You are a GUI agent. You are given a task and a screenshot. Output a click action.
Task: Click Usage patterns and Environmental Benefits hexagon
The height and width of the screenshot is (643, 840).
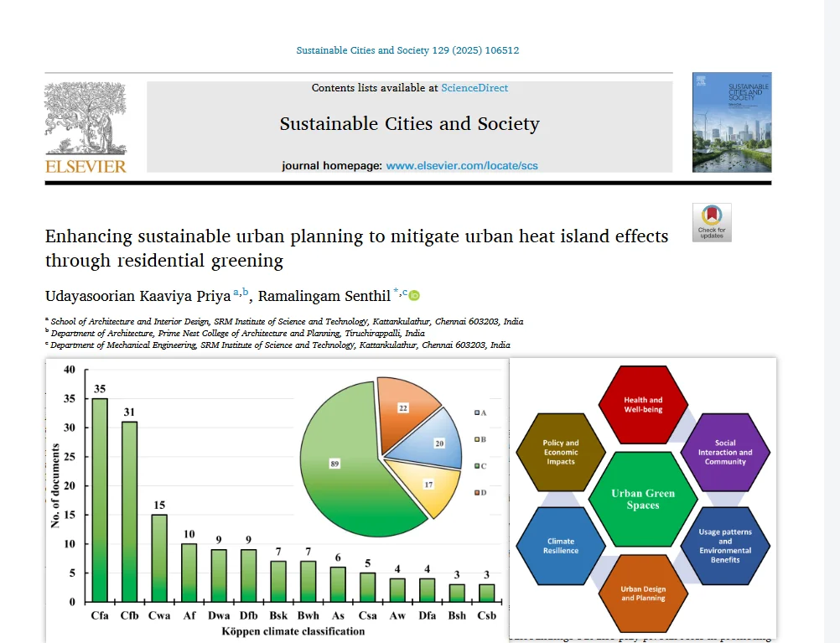725,546
